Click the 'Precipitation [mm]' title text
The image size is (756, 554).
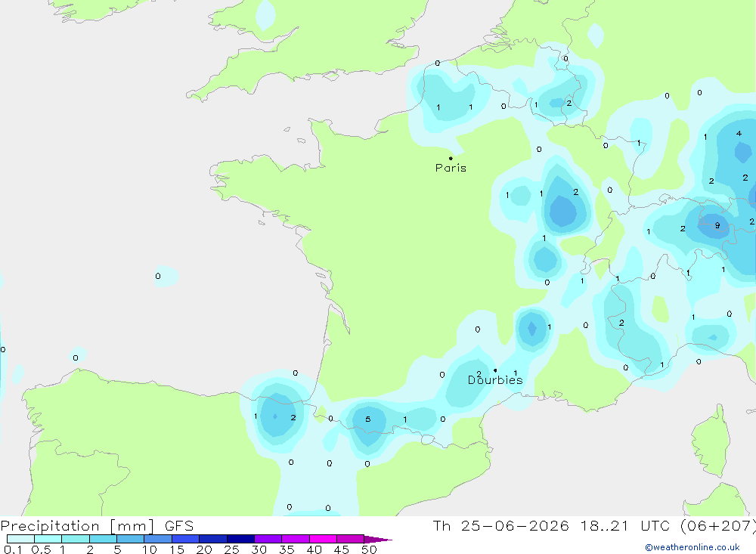pos(78,526)
